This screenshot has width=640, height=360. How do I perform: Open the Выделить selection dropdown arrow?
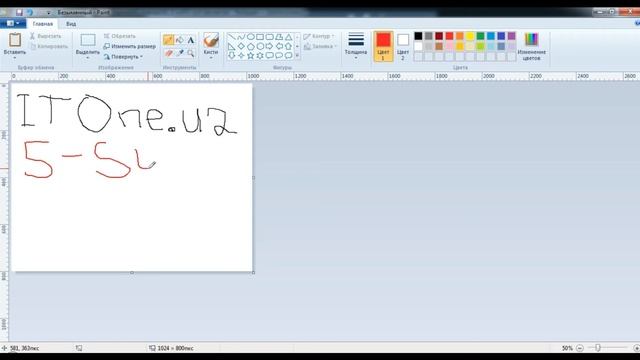click(88, 58)
